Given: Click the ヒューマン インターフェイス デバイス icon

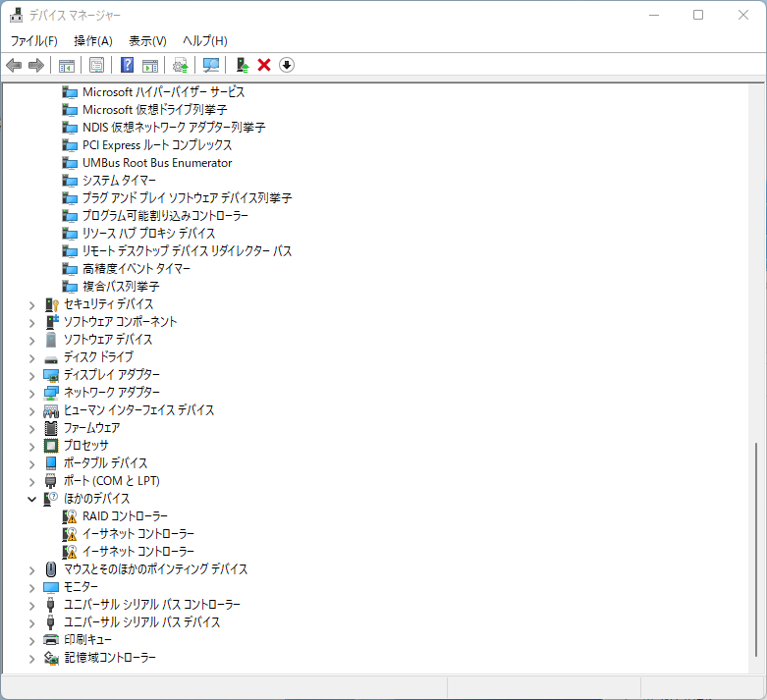Looking at the screenshot, I should [x=51, y=410].
